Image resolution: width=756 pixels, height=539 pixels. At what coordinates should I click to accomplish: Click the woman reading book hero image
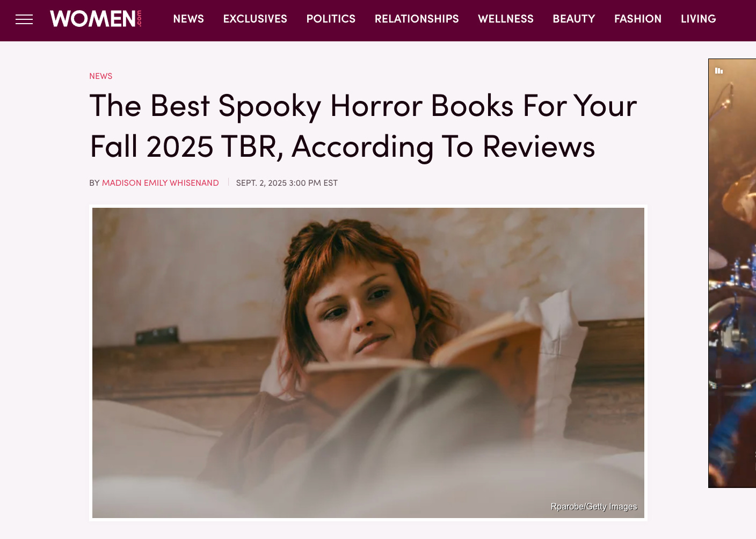click(x=368, y=363)
